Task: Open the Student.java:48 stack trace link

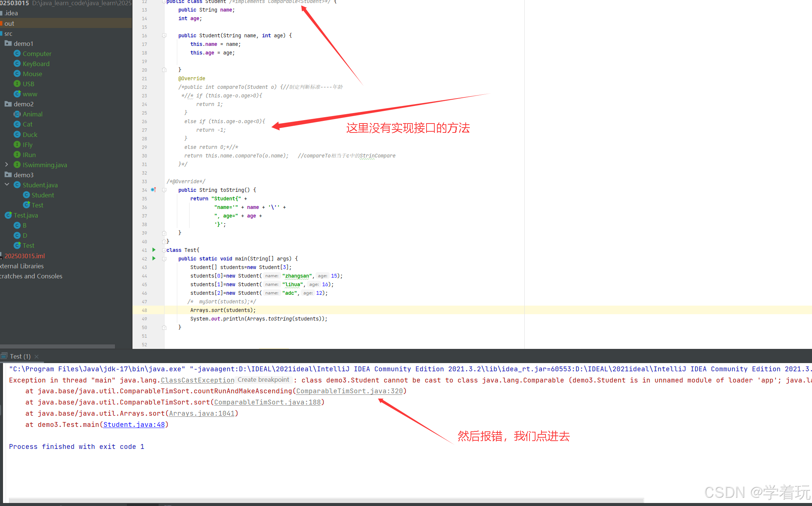Action: tap(134, 425)
